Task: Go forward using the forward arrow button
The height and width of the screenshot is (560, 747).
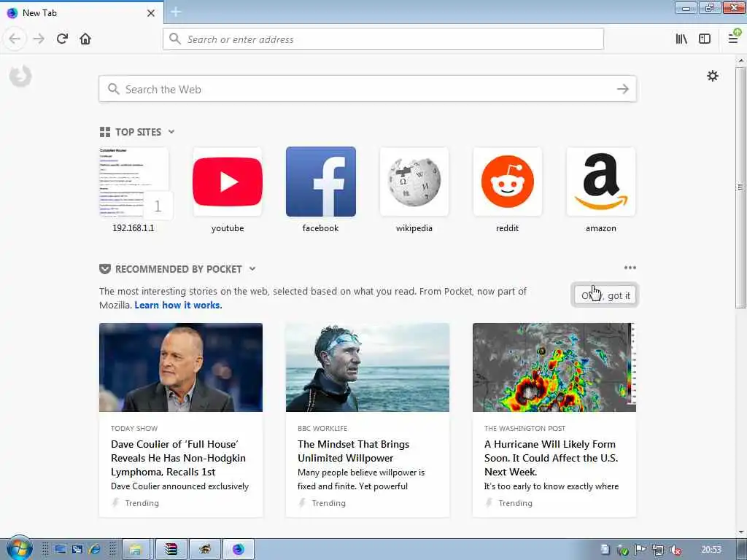Action: click(39, 39)
